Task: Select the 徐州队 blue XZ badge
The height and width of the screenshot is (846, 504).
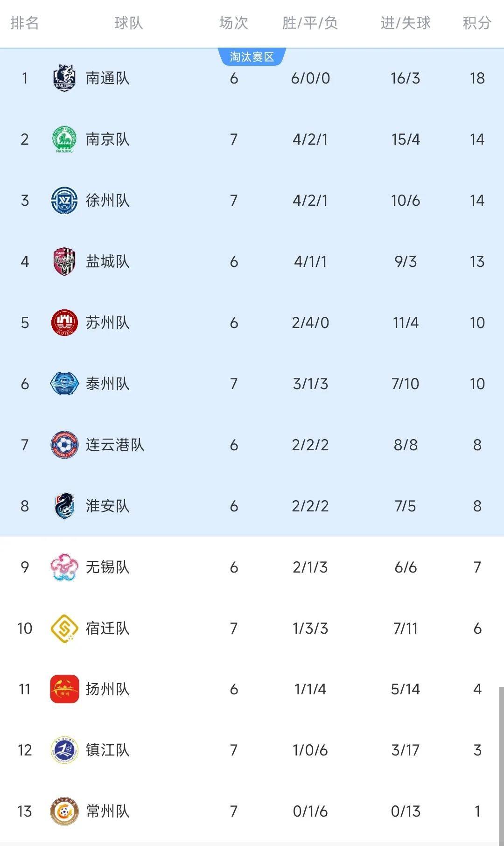Action: pyautogui.click(x=64, y=200)
